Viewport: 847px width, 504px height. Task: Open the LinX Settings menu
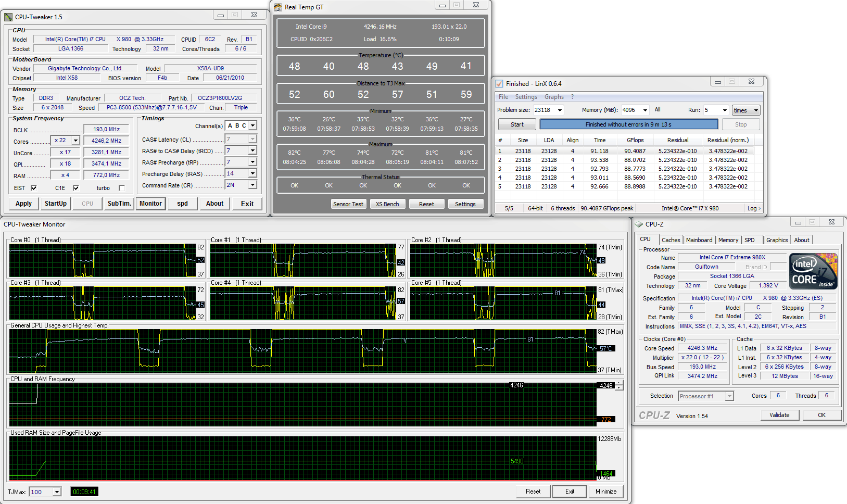click(526, 97)
